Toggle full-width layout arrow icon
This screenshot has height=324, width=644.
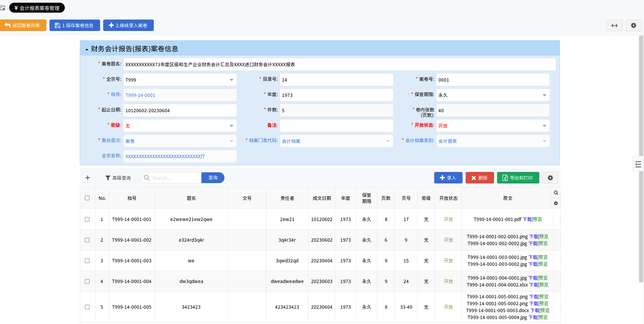pyautogui.click(x=614, y=25)
